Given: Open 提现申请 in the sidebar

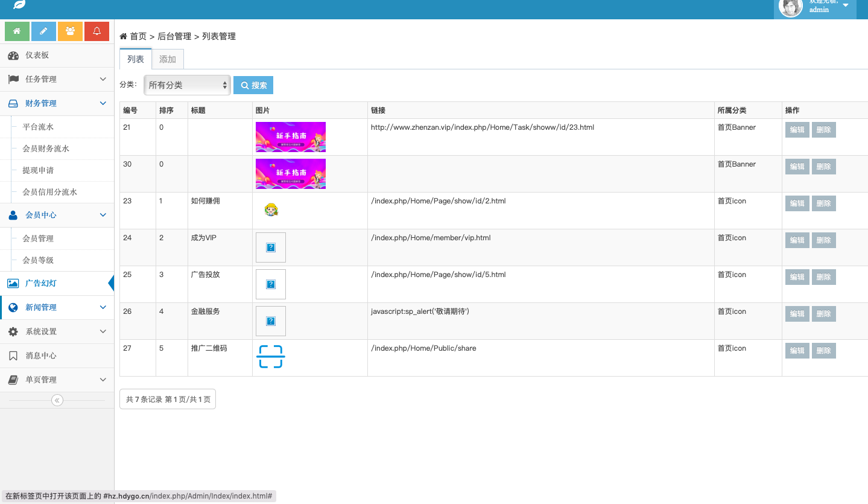Looking at the screenshot, I should pyautogui.click(x=38, y=170).
